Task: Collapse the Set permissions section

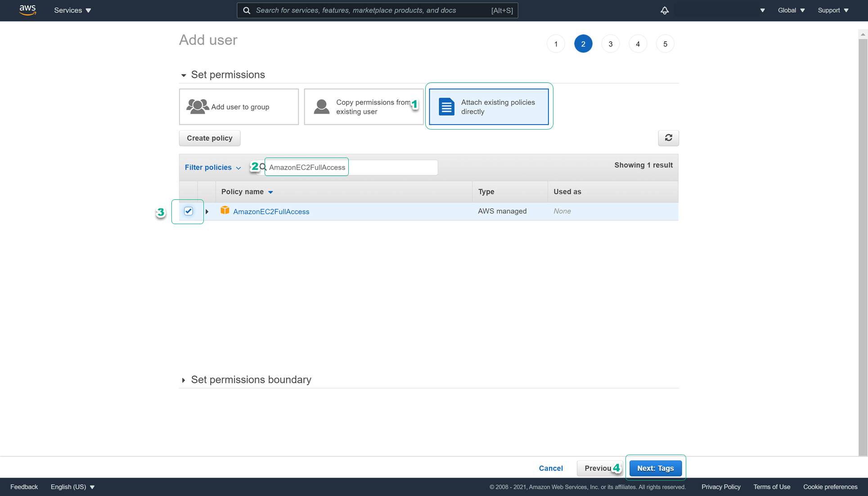Action: tap(183, 75)
